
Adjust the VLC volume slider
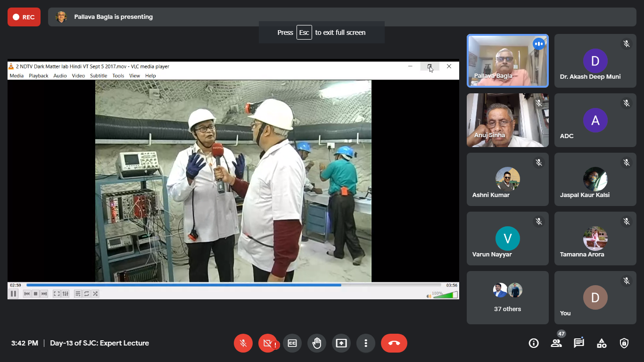(x=445, y=295)
